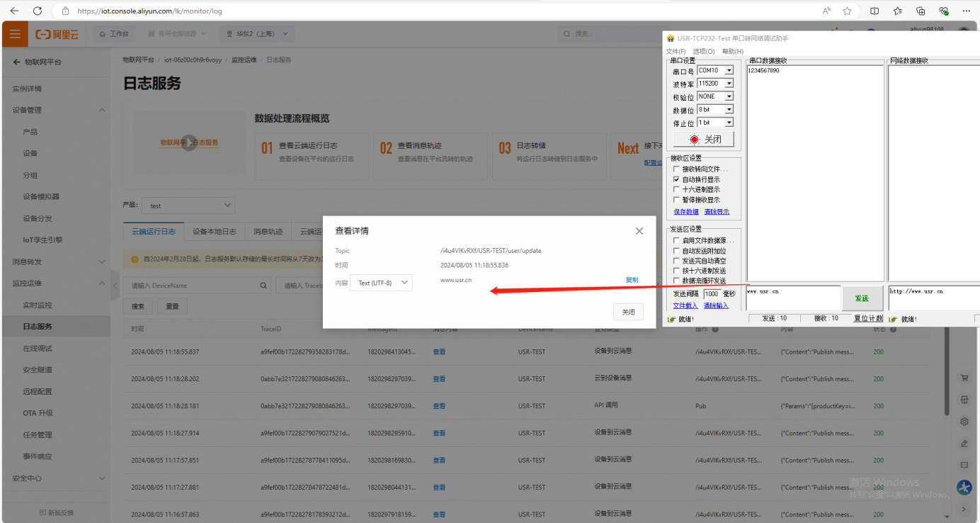Open browser essentials heart icon
980x523 pixels.
(x=943, y=11)
